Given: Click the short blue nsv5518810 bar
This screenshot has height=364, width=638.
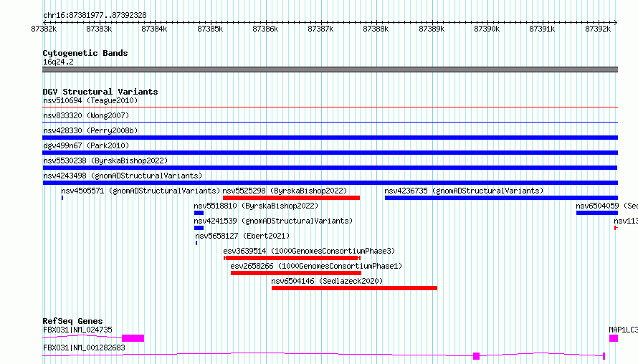Looking at the screenshot, I should point(199,213).
